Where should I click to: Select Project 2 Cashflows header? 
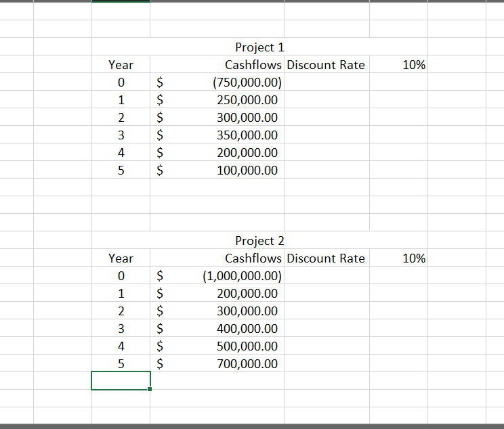coord(217,258)
